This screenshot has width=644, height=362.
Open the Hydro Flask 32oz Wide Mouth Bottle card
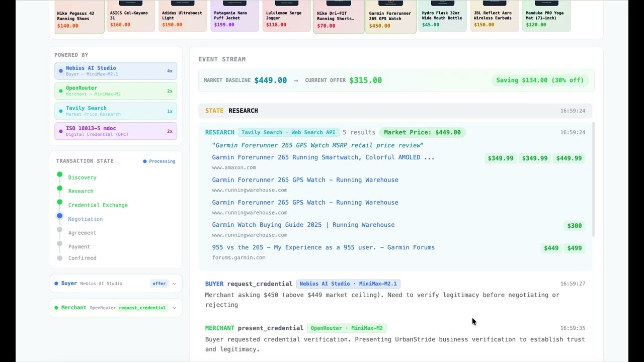[x=443, y=16]
